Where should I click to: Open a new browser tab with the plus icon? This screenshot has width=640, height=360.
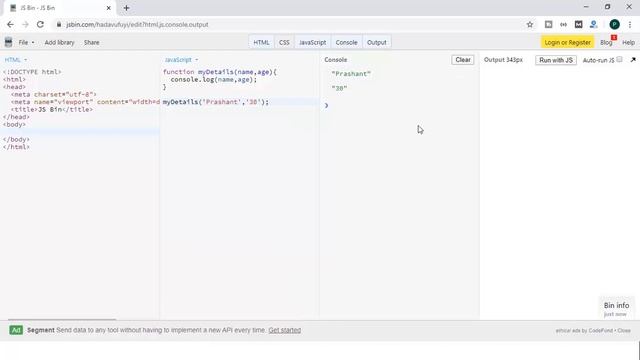pos(126,8)
